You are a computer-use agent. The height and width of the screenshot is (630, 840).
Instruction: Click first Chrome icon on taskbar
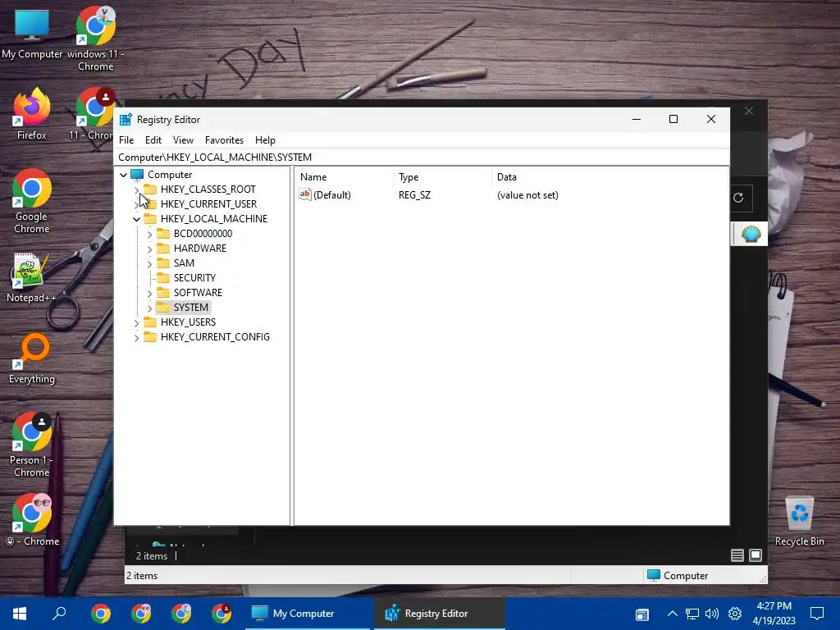pos(101,614)
